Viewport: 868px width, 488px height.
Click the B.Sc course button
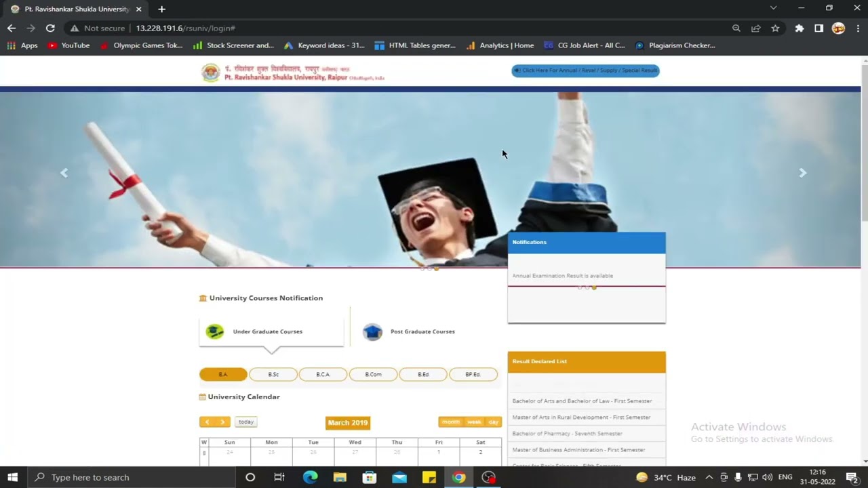pyautogui.click(x=273, y=374)
